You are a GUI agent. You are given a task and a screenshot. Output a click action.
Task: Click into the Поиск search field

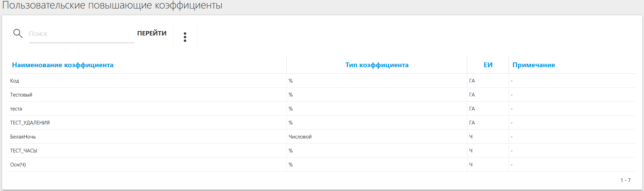(81, 34)
